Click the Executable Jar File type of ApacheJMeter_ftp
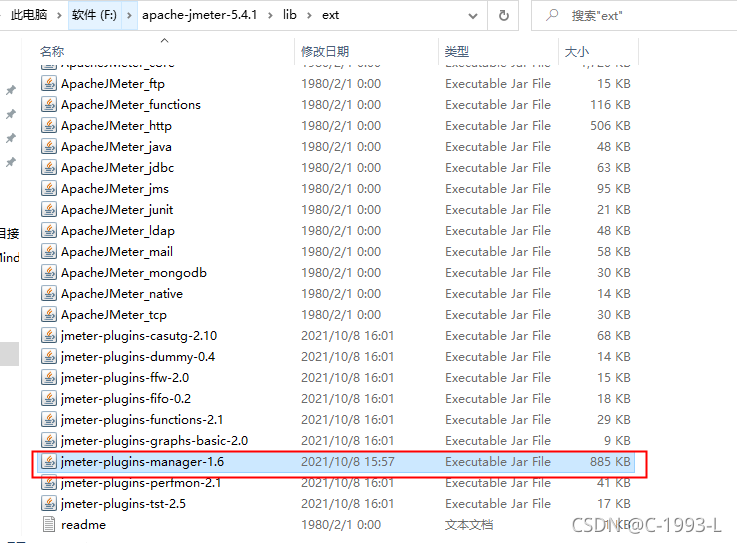Viewport: 737px width, 543px height. pos(498,84)
